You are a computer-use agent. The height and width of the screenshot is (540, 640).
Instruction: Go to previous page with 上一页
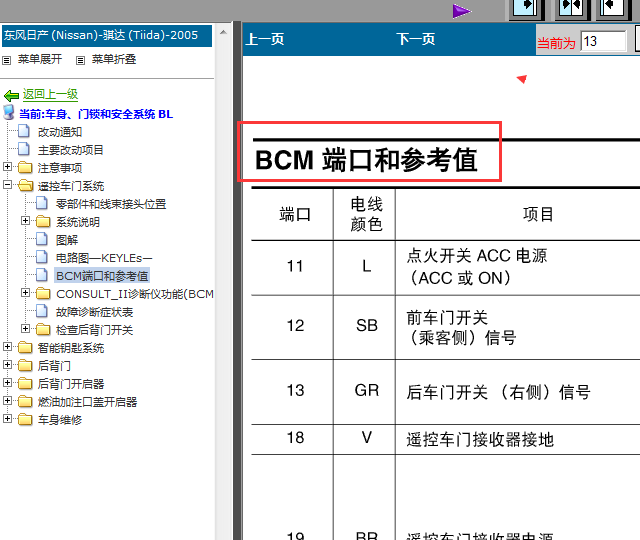tap(265, 39)
